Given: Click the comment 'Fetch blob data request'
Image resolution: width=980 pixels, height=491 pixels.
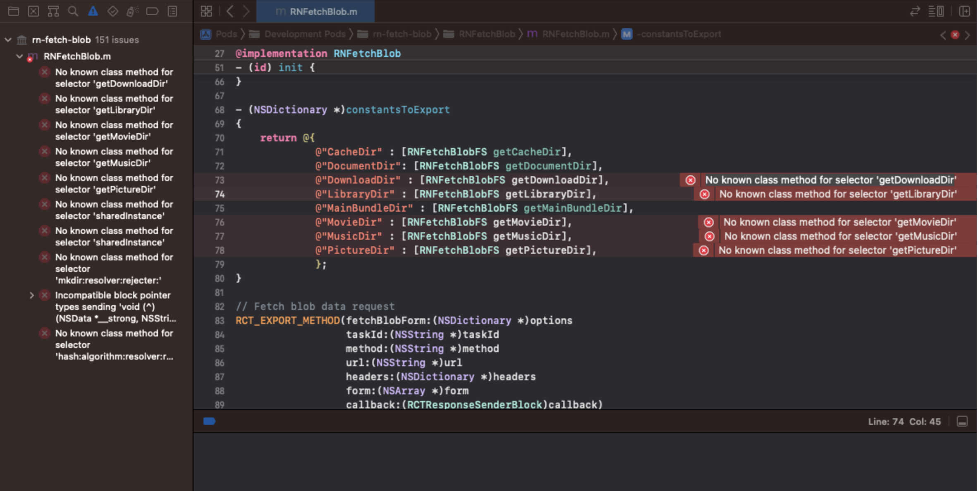Looking at the screenshot, I should pos(324,307).
